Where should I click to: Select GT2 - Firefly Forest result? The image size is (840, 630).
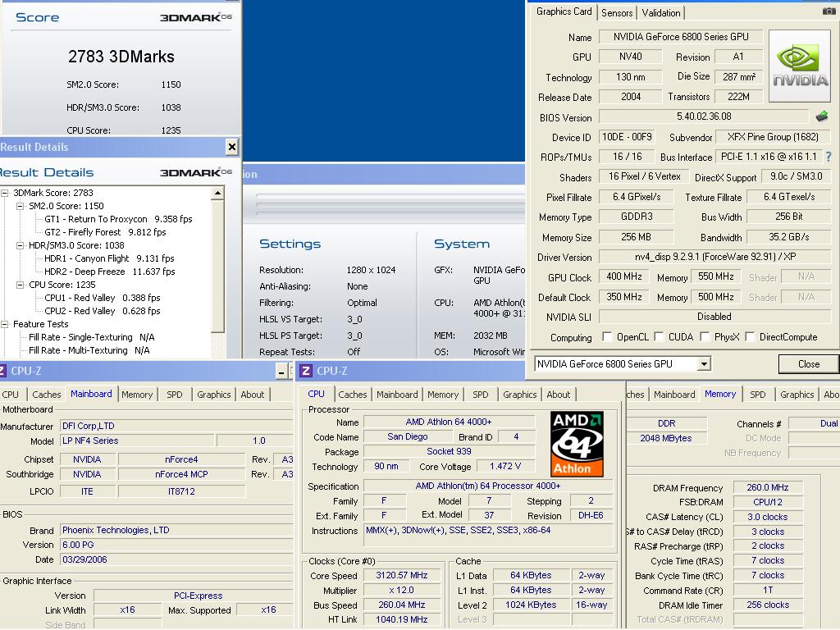106,232
